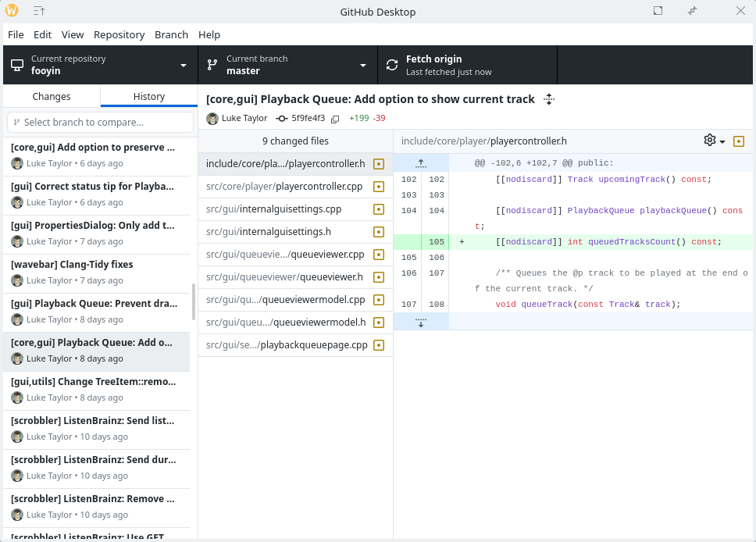Expand diff lines downward
756x542 pixels.
tap(421, 322)
